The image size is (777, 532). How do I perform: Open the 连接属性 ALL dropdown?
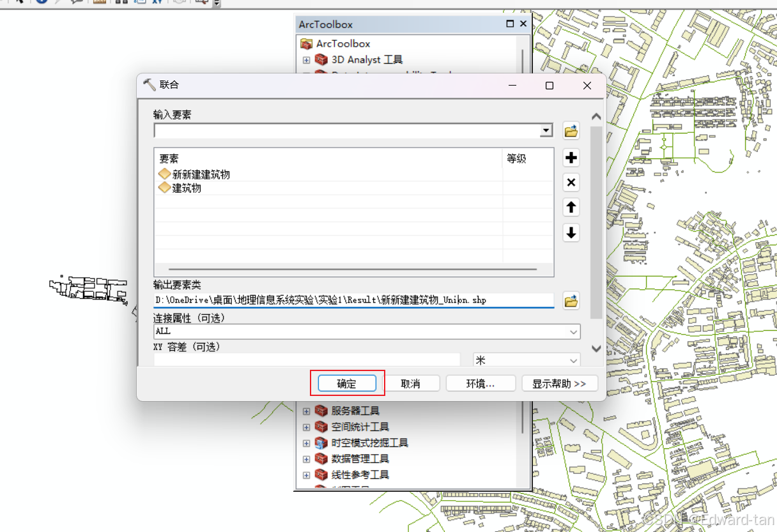[x=574, y=331]
